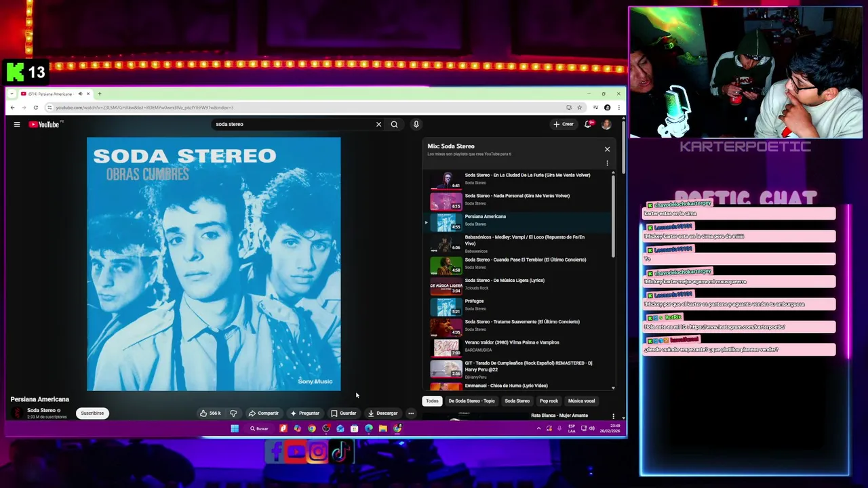Mute the Persiana Americana tab audio
The width and height of the screenshot is (868, 488).
pyautogui.click(x=80, y=94)
